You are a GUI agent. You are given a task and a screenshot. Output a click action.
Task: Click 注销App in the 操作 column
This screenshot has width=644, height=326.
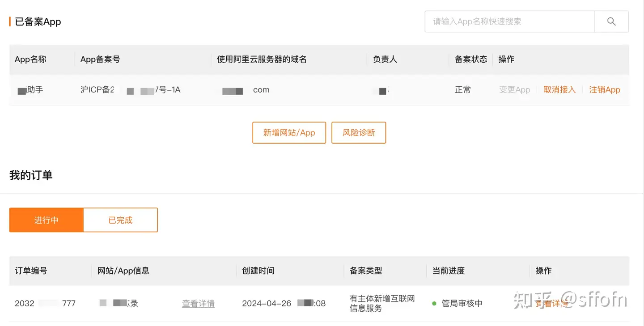(604, 90)
